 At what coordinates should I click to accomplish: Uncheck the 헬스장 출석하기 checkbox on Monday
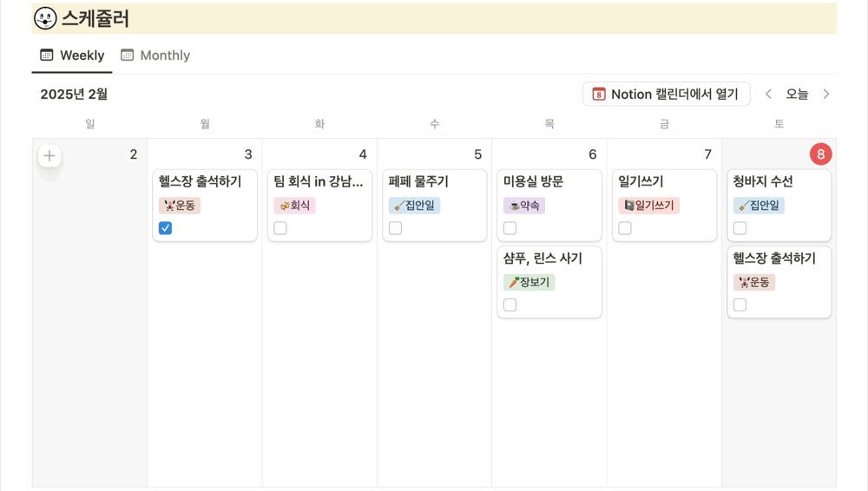pyautogui.click(x=166, y=228)
